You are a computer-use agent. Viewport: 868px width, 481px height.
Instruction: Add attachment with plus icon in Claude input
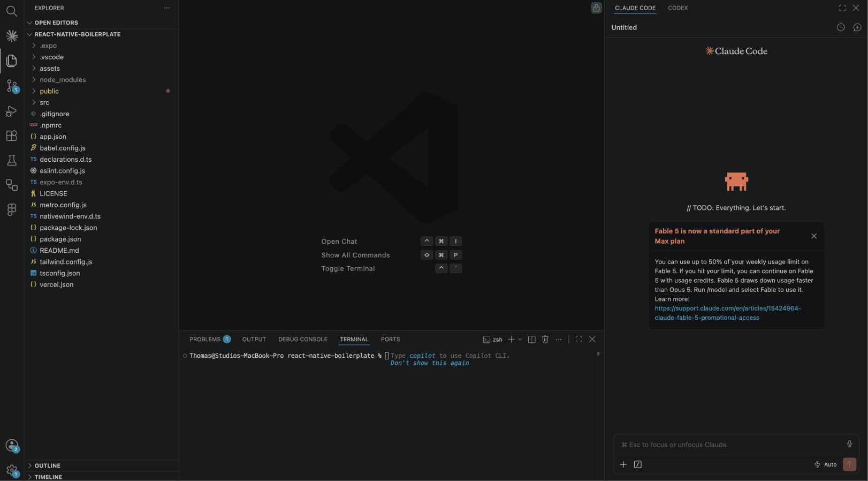(x=623, y=464)
